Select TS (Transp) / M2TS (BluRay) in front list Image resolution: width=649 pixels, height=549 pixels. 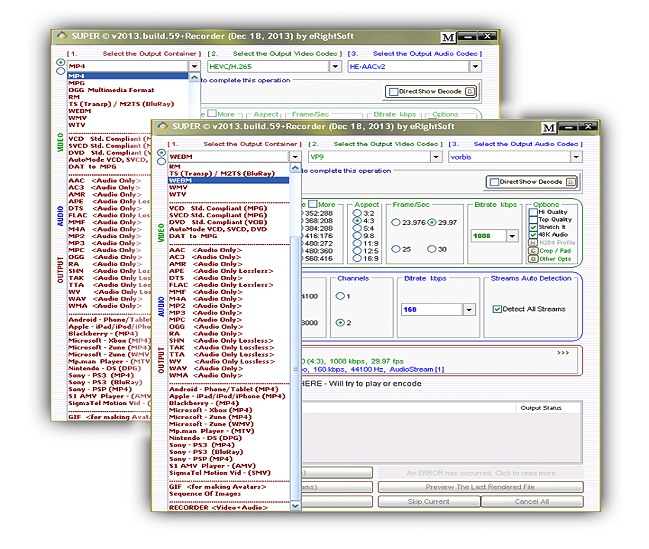[222, 173]
